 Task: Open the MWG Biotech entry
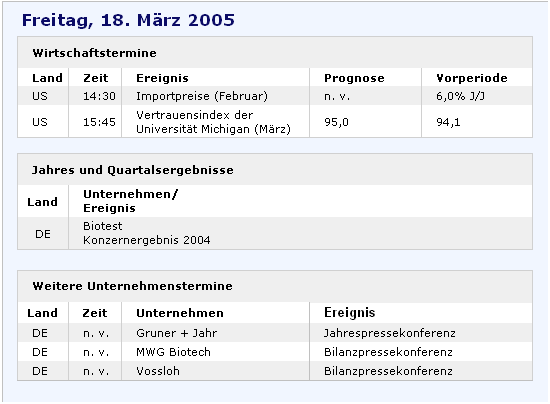(173, 352)
